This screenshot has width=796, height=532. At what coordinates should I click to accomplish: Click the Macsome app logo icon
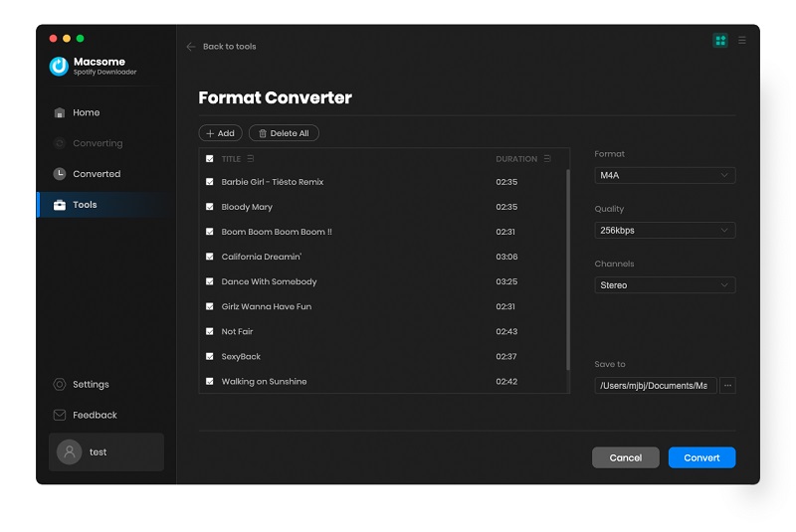(x=59, y=66)
